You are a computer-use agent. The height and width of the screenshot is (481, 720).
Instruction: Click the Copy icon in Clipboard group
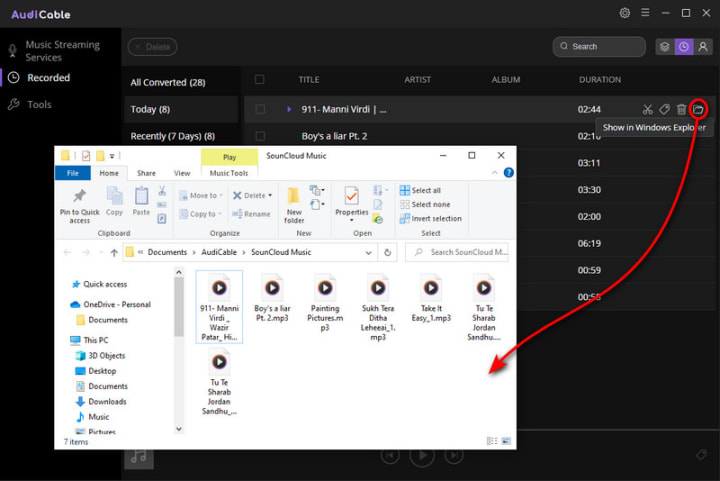tap(114, 201)
